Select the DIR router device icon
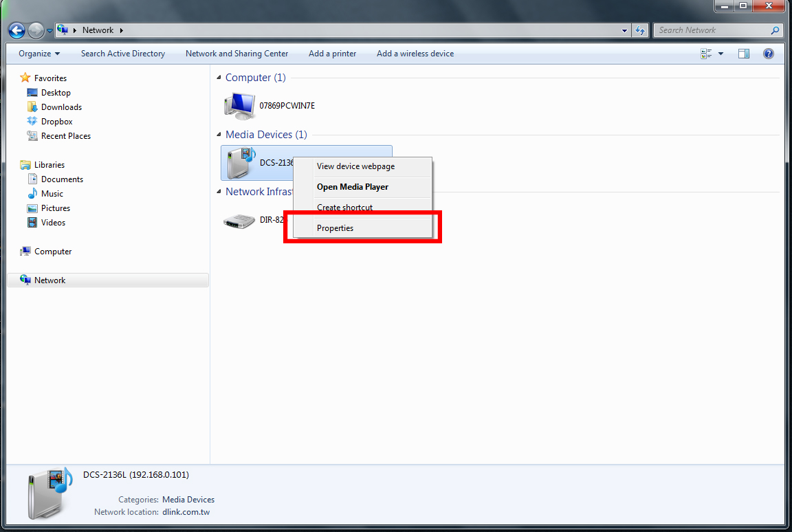This screenshot has width=792, height=532. 239,221
